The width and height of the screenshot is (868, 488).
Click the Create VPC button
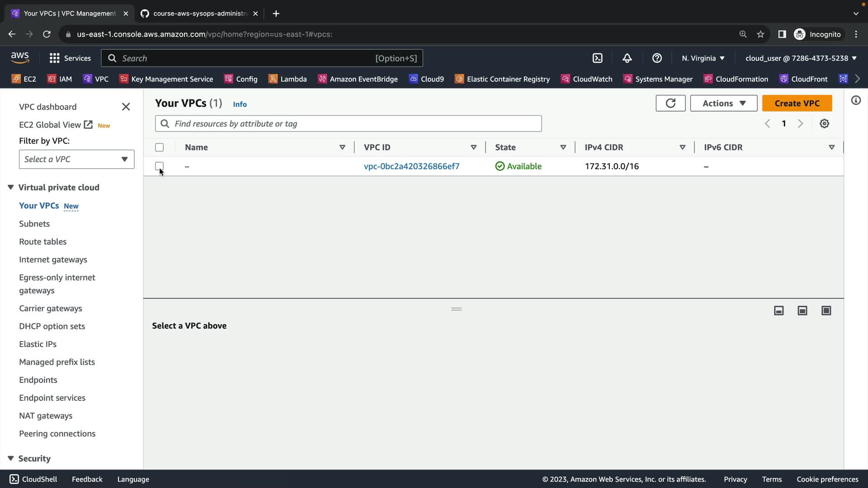tap(797, 103)
